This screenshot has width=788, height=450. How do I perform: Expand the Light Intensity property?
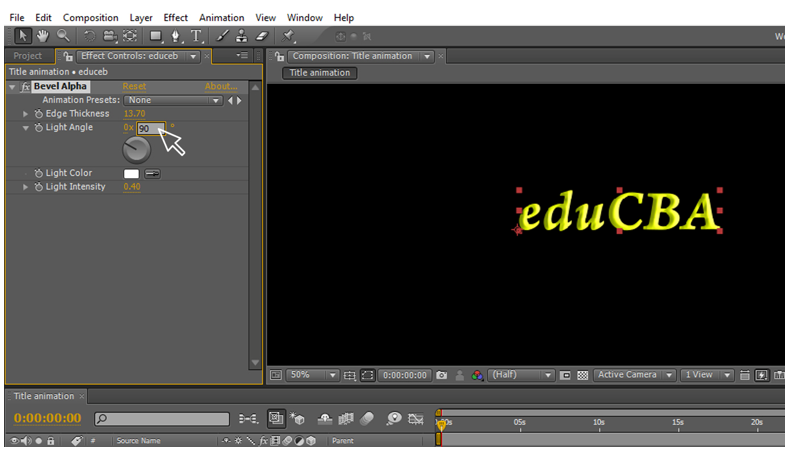click(x=25, y=187)
